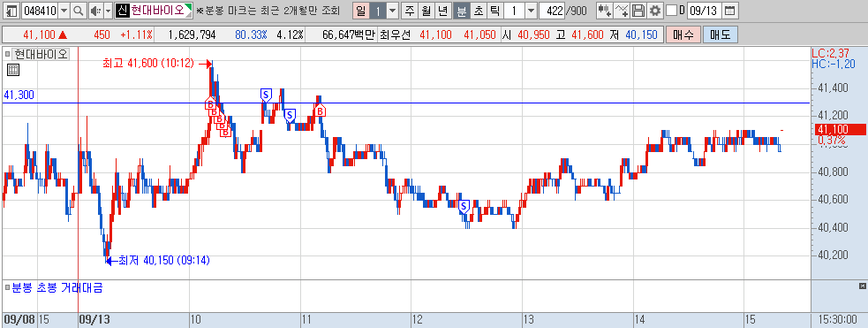
Task: Click the stock search magnifier icon
Action: point(79,11)
